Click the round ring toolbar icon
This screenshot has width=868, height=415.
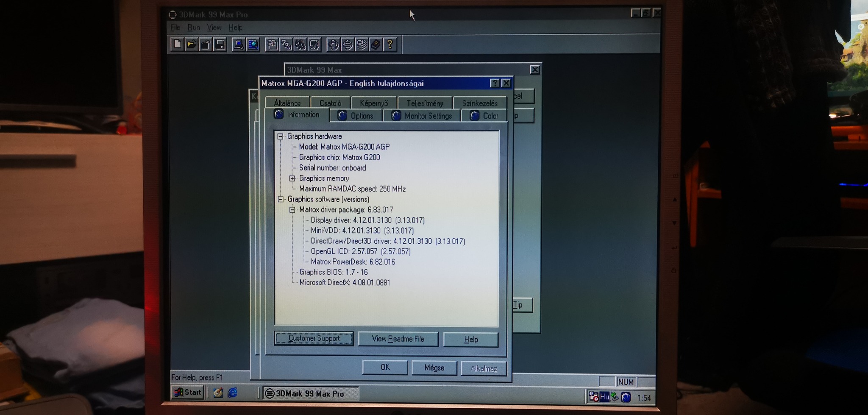[x=334, y=45]
